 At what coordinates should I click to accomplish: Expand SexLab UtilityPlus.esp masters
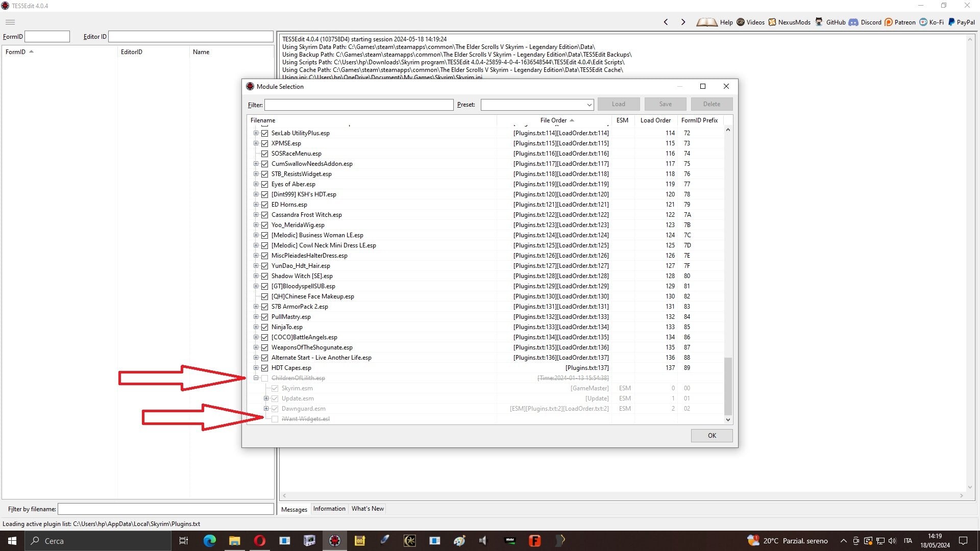point(256,133)
